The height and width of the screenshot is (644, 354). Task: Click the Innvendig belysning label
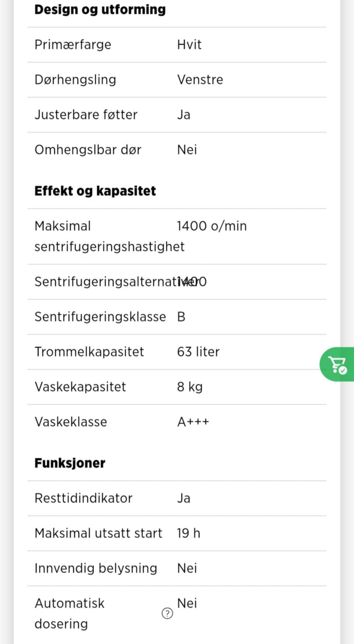click(x=96, y=568)
